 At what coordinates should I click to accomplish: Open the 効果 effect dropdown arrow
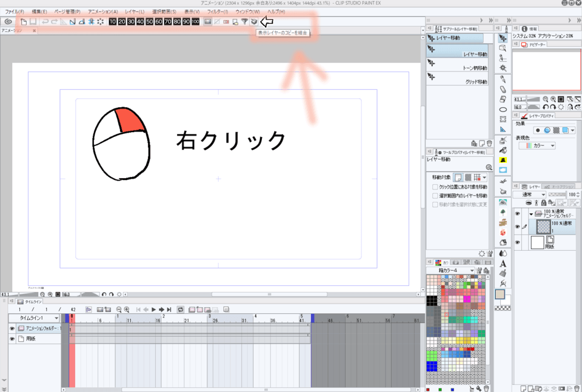coord(573,130)
